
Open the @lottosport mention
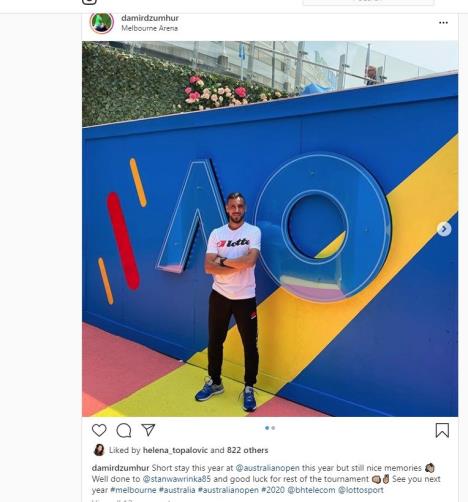[361, 490]
